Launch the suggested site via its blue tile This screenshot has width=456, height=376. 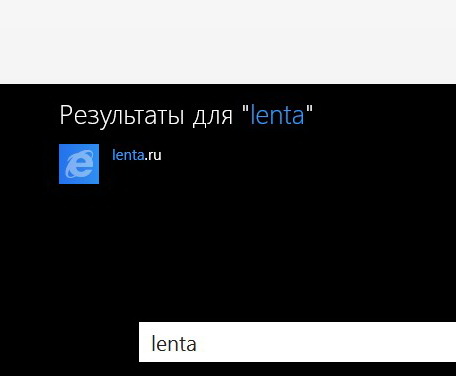(79, 164)
